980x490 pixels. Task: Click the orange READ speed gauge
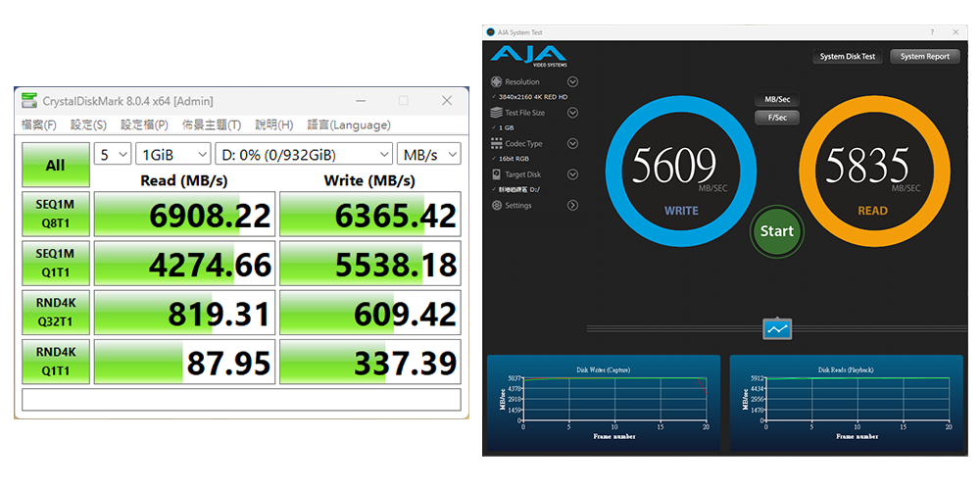874,171
